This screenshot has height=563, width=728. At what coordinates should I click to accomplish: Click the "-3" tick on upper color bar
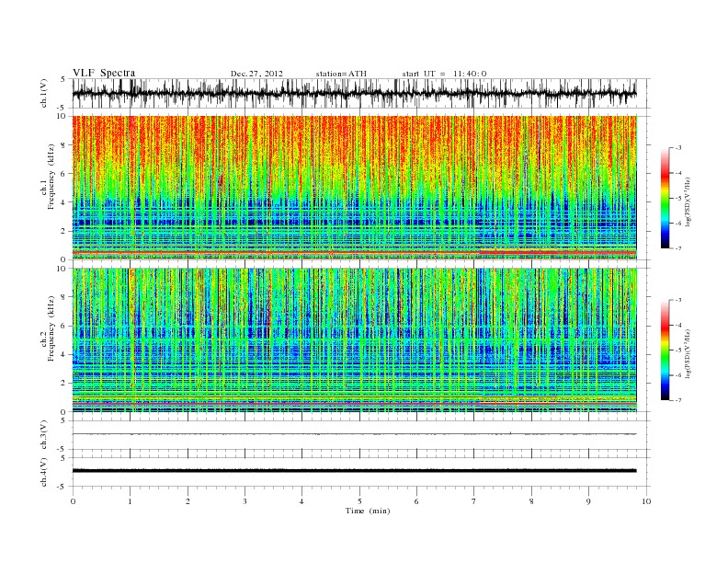point(677,148)
